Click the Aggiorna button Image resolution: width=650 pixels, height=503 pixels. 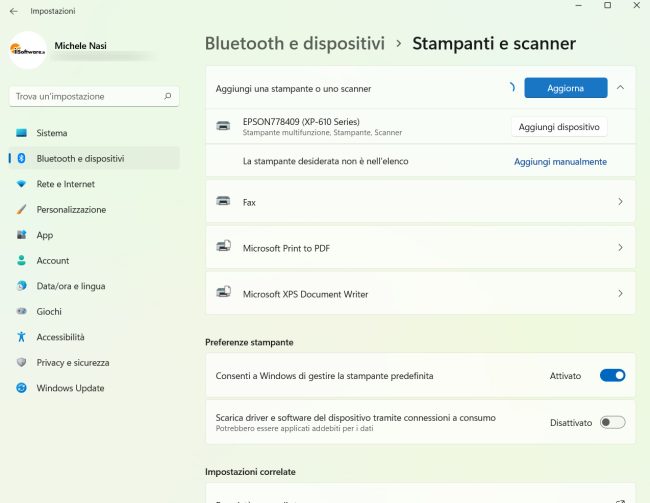(x=565, y=88)
